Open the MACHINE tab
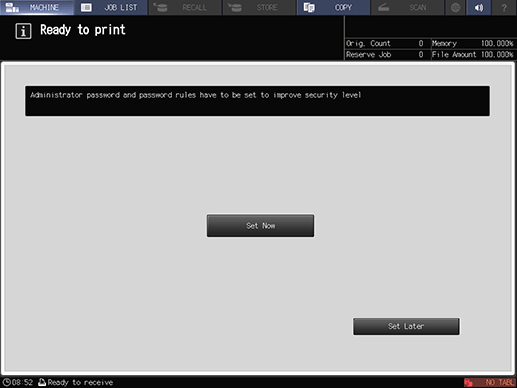 (x=37, y=7)
